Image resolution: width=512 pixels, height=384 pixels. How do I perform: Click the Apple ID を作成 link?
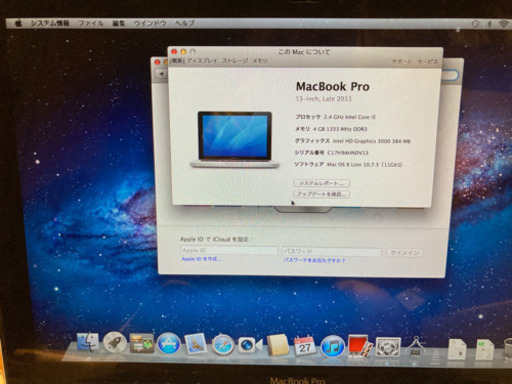pyautogui.click(x=201, y=259)
